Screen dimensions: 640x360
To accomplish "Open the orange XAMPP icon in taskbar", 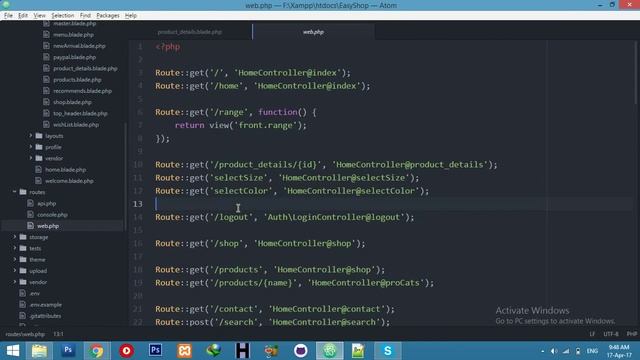I will tap(184, 351).
